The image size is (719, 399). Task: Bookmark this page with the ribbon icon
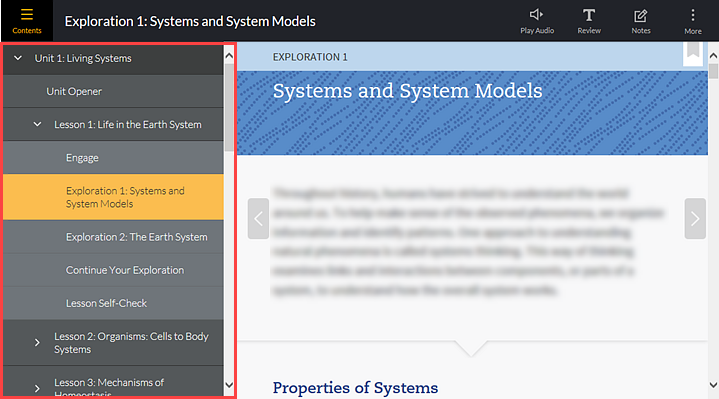[693, 53]
